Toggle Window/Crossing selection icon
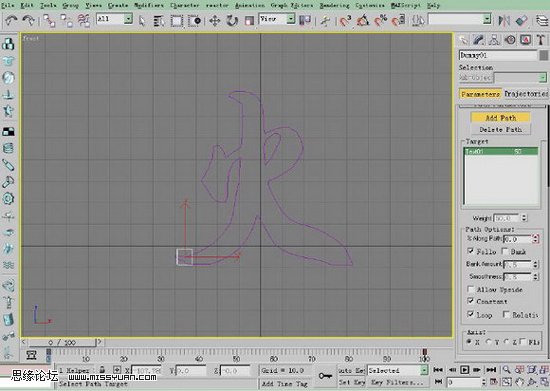 [x=194, y=21]
